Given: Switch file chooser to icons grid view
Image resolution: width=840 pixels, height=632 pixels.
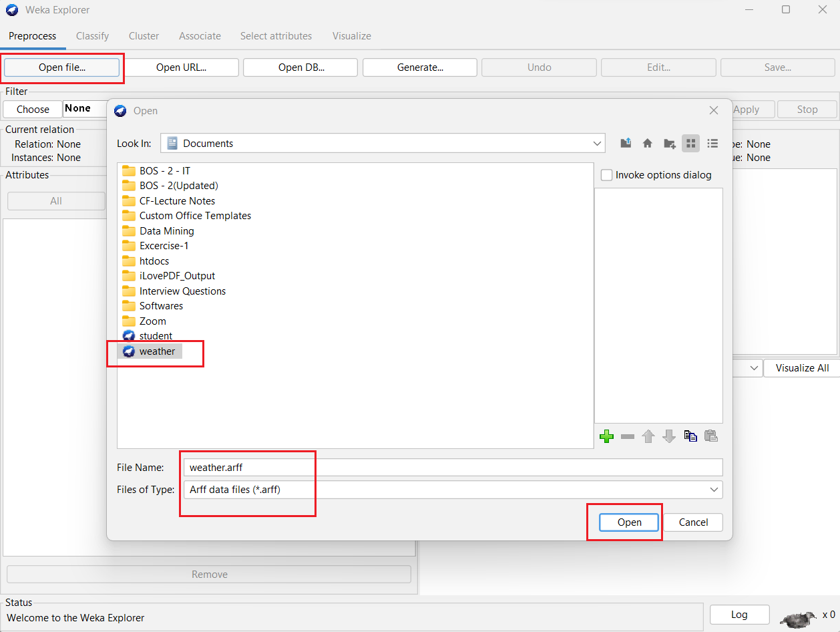Looking at the screenshot, I should click(x=690, y=143).
